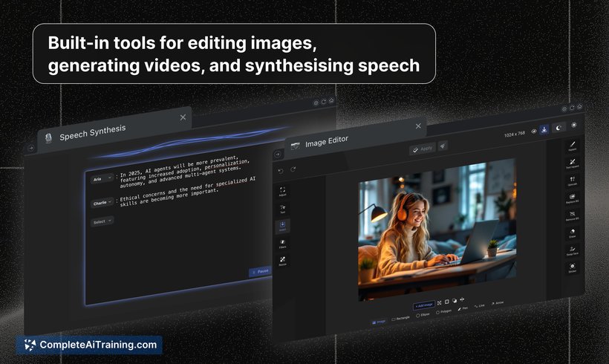Viewport: 609px width, 364px height.
Task: Open the CompleteAiTraining.com link
Action: 89,345
